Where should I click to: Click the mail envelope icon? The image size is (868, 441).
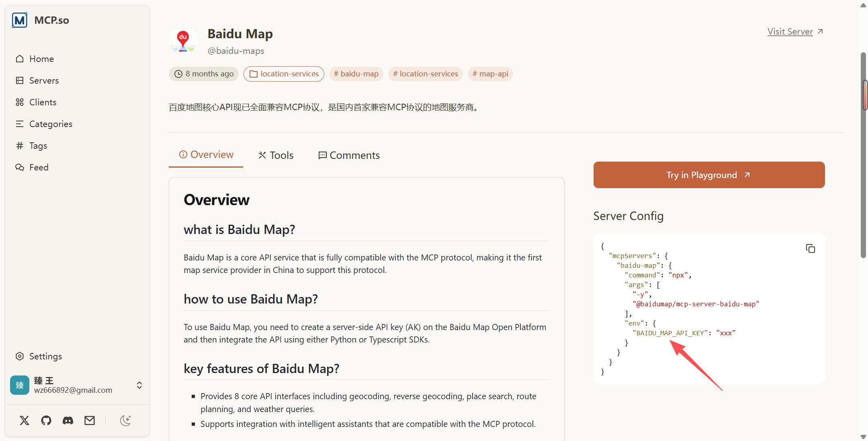[x=90, y=420]
